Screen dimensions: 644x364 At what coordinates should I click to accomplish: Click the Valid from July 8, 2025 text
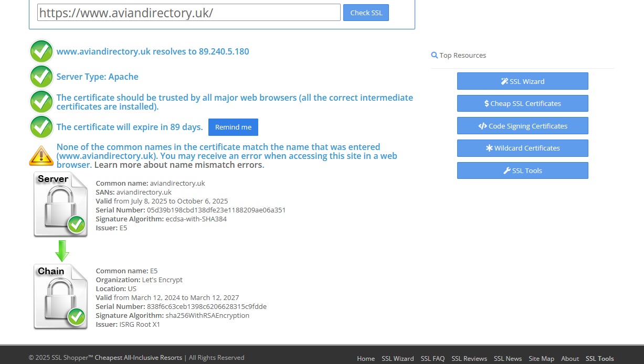[162, 201]
